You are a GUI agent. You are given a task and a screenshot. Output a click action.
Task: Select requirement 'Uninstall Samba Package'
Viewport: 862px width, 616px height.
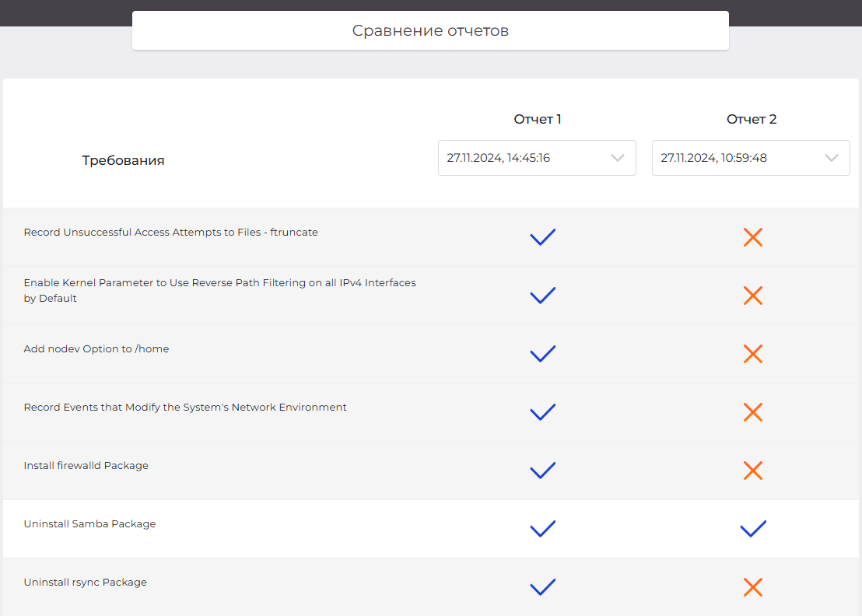89,523
